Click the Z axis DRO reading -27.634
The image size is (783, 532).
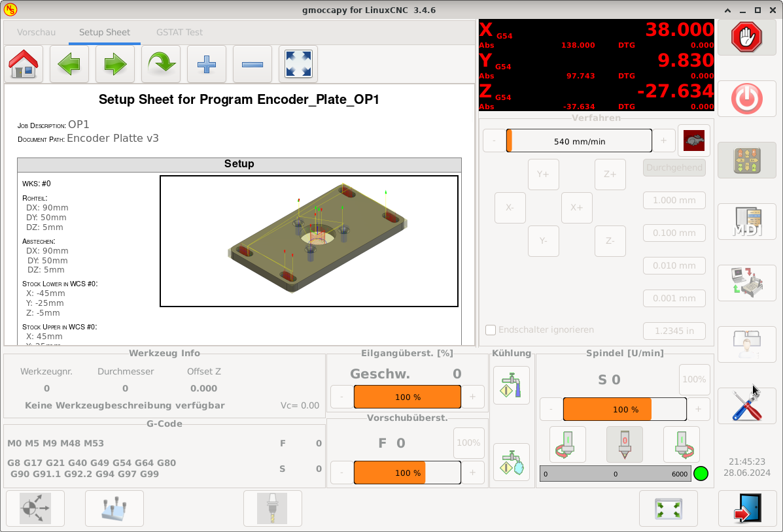pos(676,91)
